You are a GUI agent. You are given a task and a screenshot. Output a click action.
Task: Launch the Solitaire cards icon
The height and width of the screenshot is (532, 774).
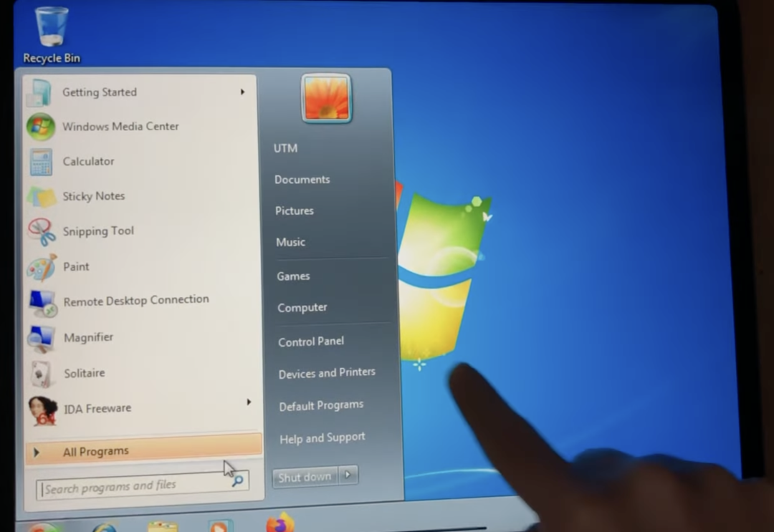point(42,374)
